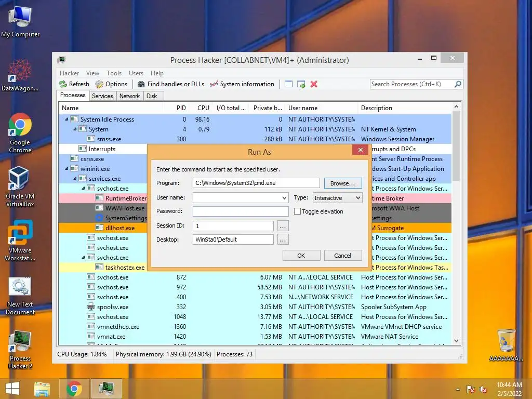Open System information

pyautogui.click(x=242, y=84)
